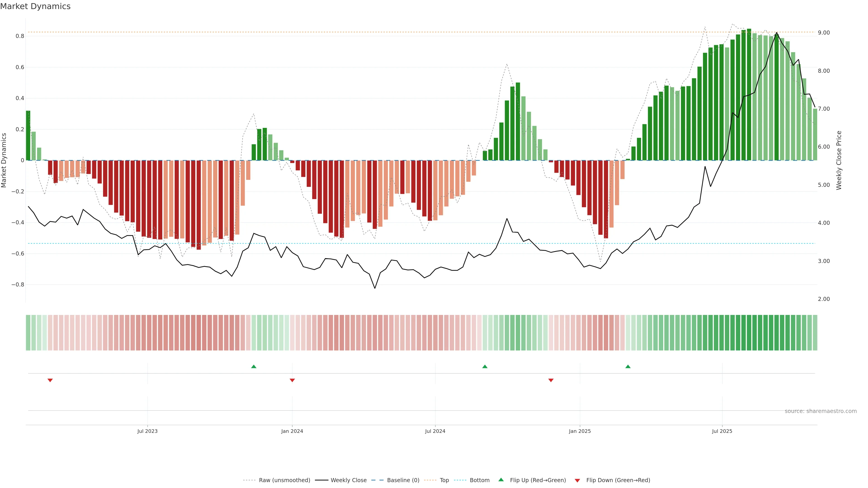Click the Weekly Close Price axis title
This screenshot has height=488, width=868.
tap(839, 160)
